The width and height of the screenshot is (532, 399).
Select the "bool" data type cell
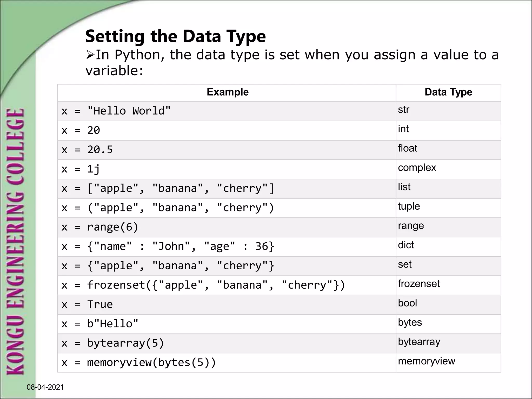407,303
